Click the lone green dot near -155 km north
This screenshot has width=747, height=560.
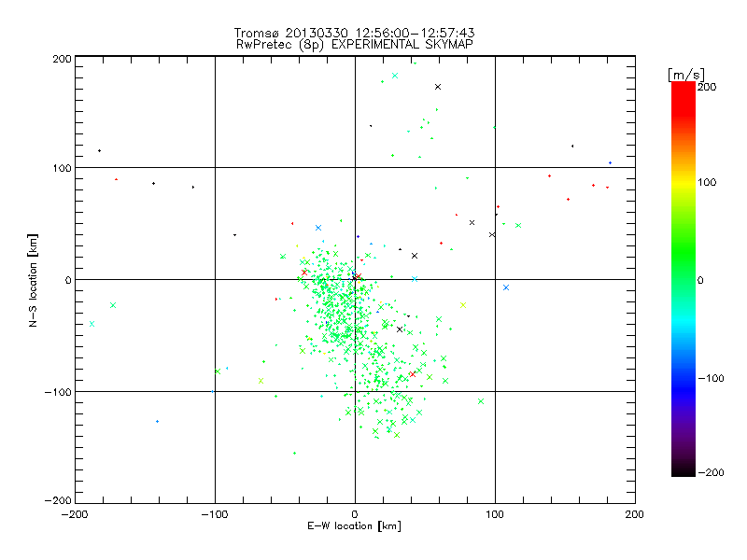294,453
